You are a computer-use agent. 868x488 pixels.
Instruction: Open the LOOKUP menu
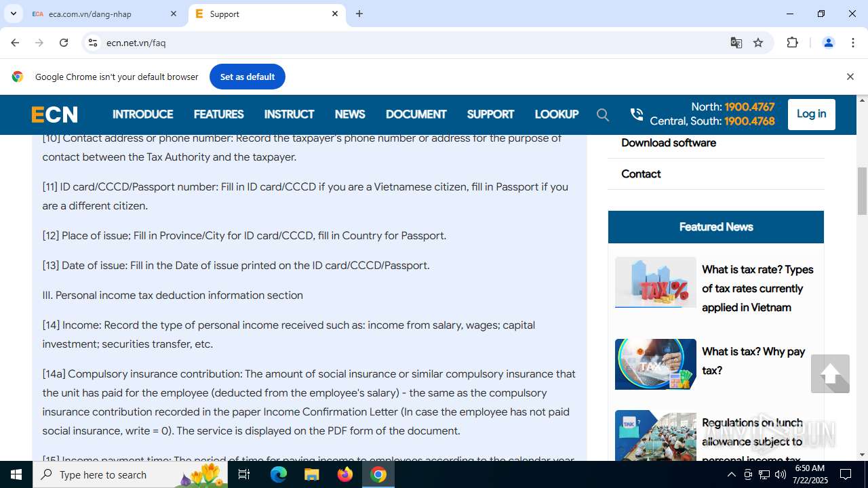click(x=556, y=115)
